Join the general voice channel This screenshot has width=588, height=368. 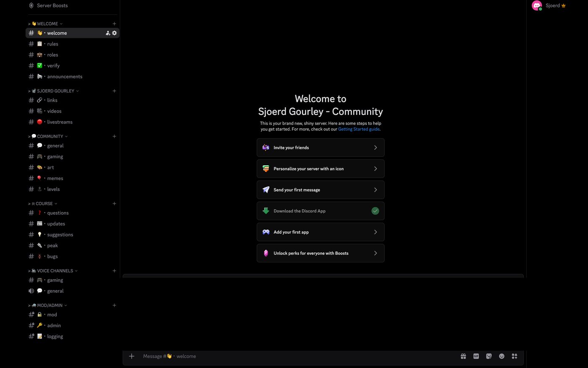click(72, 291)
